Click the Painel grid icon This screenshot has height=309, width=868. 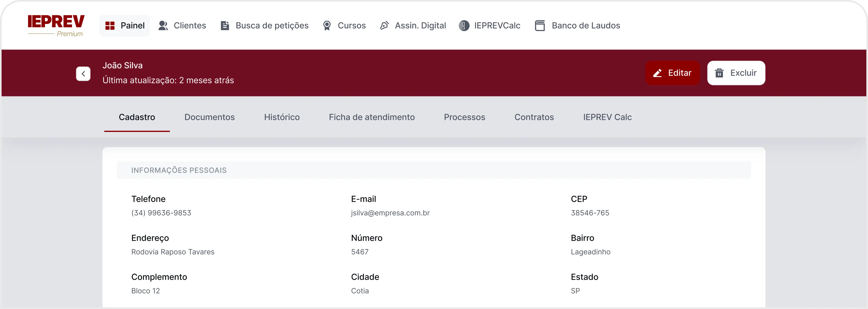tap(110, 26)
